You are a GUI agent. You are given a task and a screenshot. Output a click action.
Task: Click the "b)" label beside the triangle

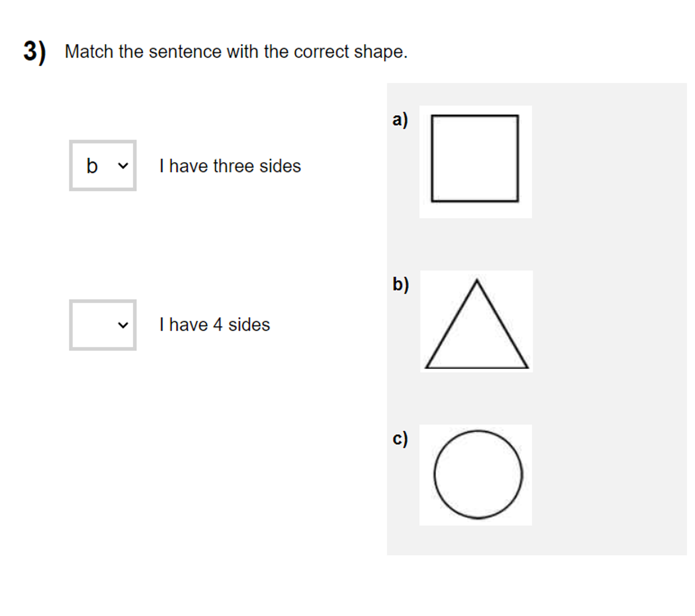[x=401, y=284]
